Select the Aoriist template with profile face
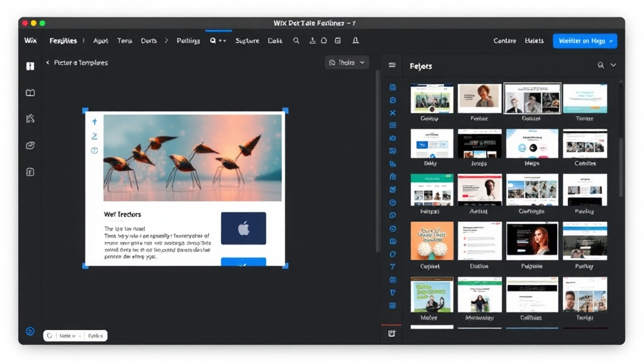Viewport: 644px width, 362px height. (479, 190)
